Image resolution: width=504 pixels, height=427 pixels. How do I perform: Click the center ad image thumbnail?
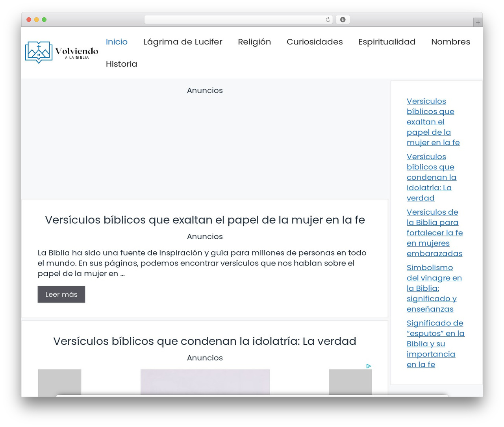click(x=205, y=382)
